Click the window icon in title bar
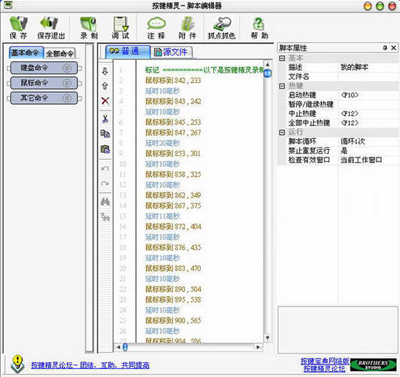 coord(7,5)
